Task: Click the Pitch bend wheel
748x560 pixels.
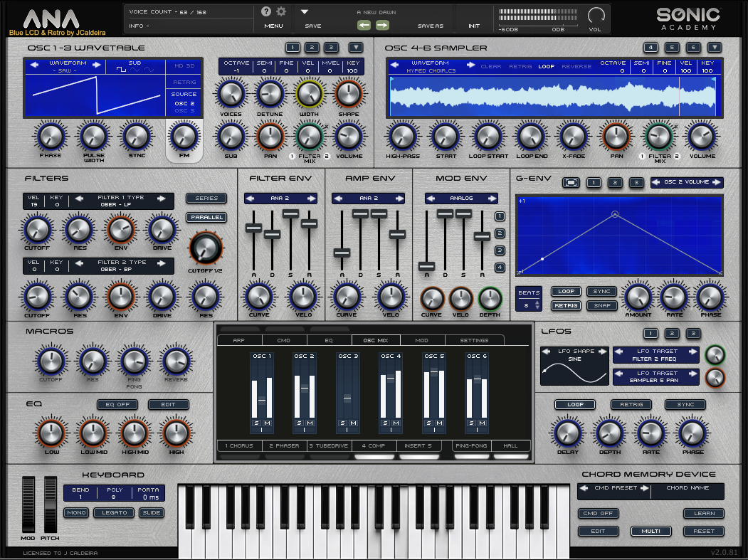Action: [50, 504]
